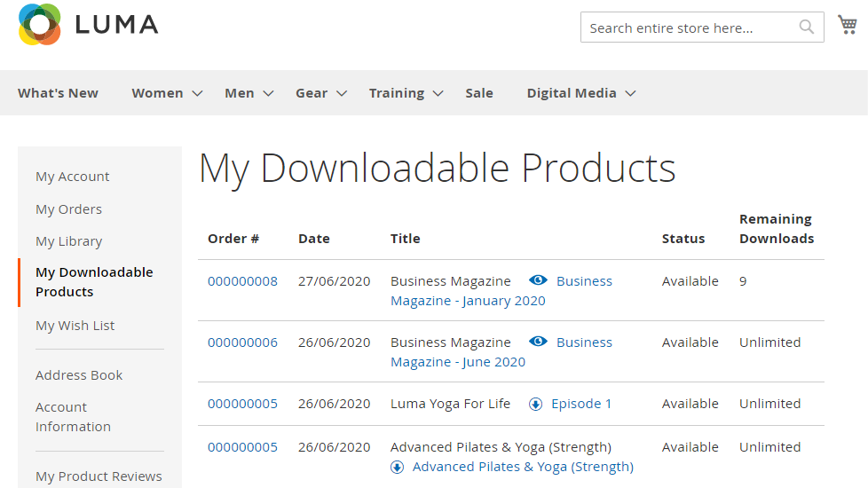Click eye icon beside Business Magazine January 2020
Viewport: 868px width, 488px height.
538,280
